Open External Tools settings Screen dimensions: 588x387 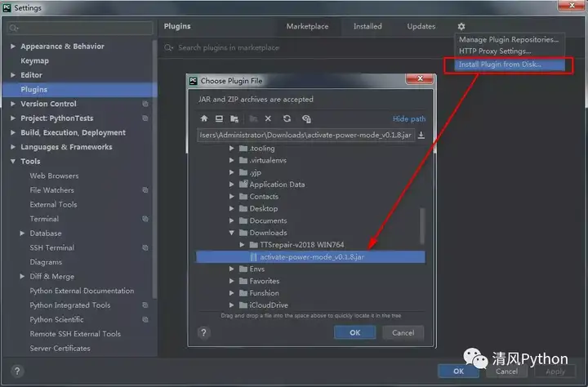[x=53, y=204]
